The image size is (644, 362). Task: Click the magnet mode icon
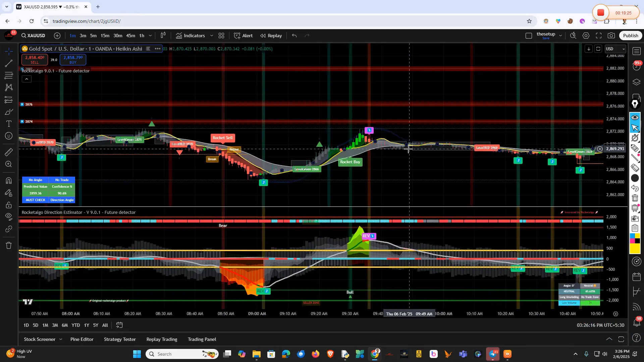tap(9, 181)
